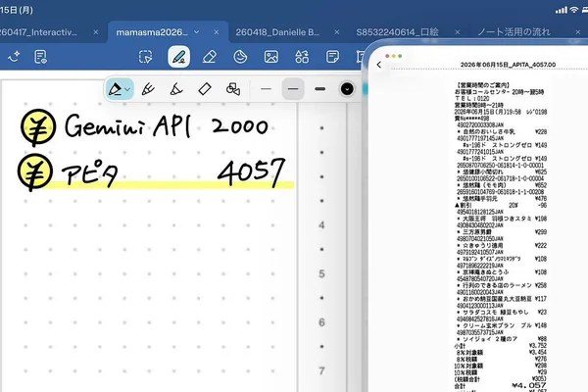The image size is (588, 392).
Task: Click the yen sticker beside Gemini API
Action: [38, 127]
